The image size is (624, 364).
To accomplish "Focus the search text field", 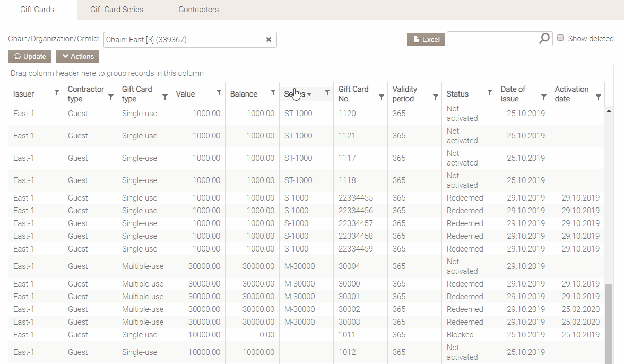I will coord(492,39).
